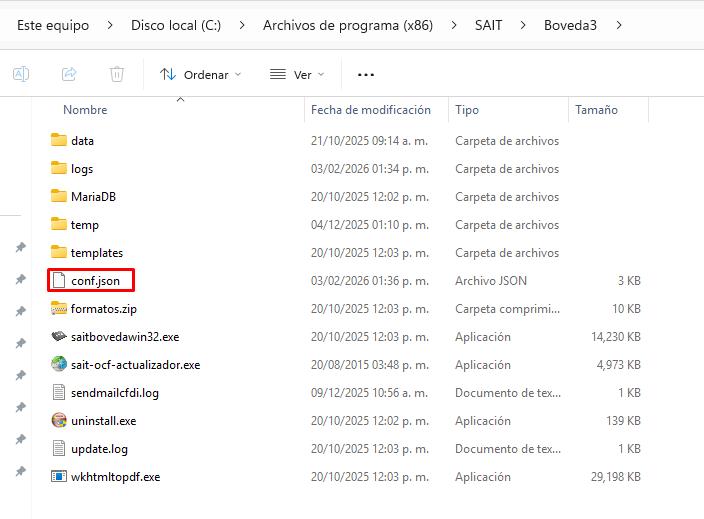Expand the chevron after Boveda3 in path
Screen dimensions: 704x519
pos(621,24)
